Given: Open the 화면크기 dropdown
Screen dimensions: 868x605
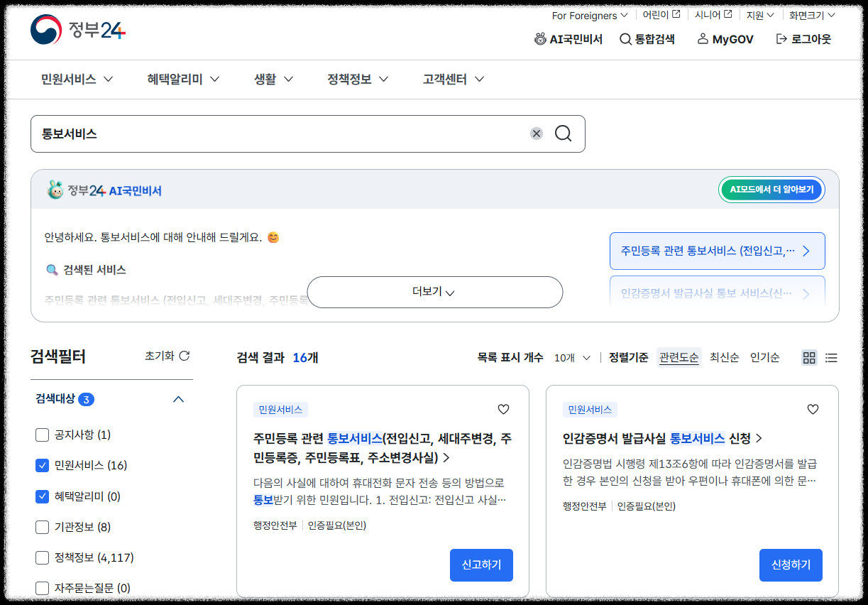Looking at the screenshot, I should [x=812, y=15].
